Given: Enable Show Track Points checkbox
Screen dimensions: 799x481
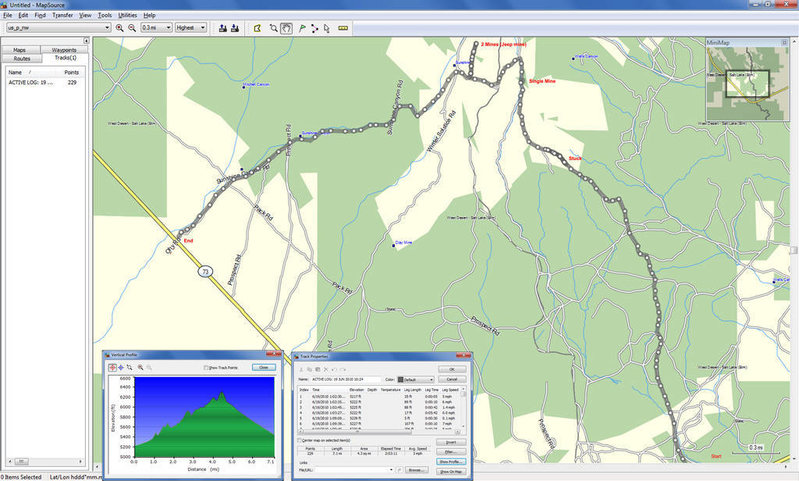Looking at the screenshot, I should click(206, 367).
